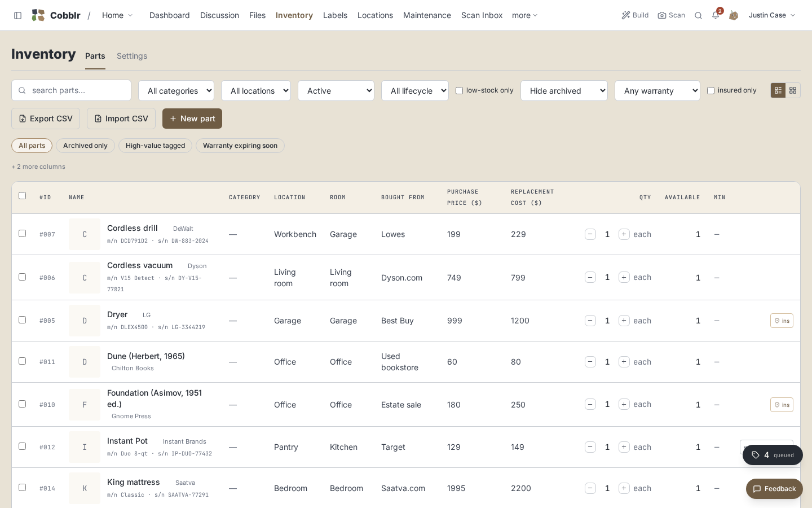Open the All lifecycle dropdown
Screen dimensions: 812x508
pyautogui.click(x=415, y=90)
